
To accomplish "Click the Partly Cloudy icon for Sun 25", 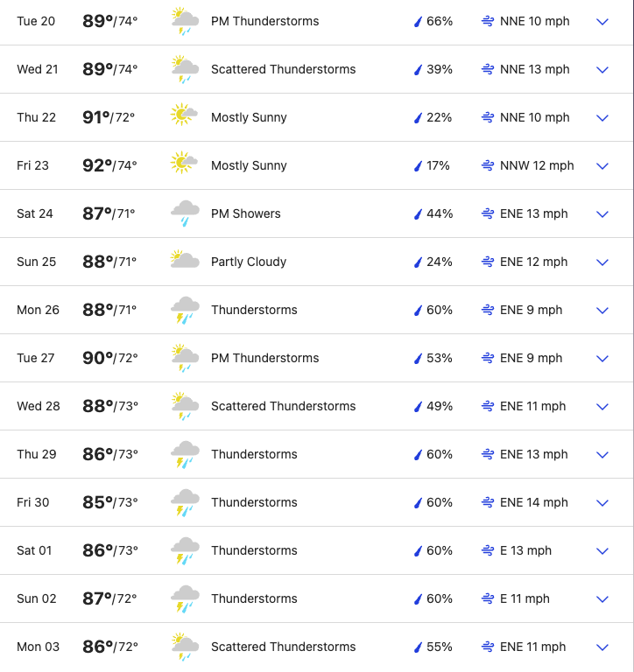I will coord(184,262).
